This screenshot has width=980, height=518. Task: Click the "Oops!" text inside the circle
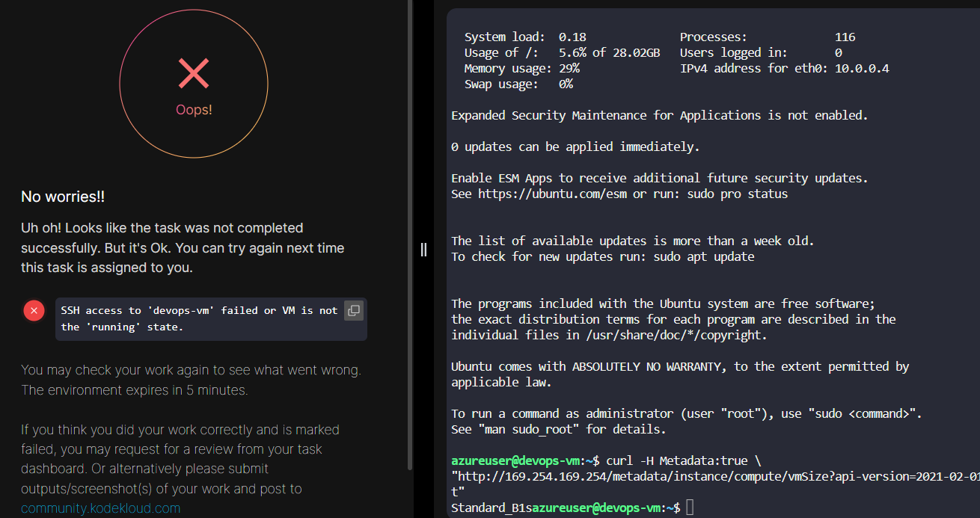click(x=194, y=109)
